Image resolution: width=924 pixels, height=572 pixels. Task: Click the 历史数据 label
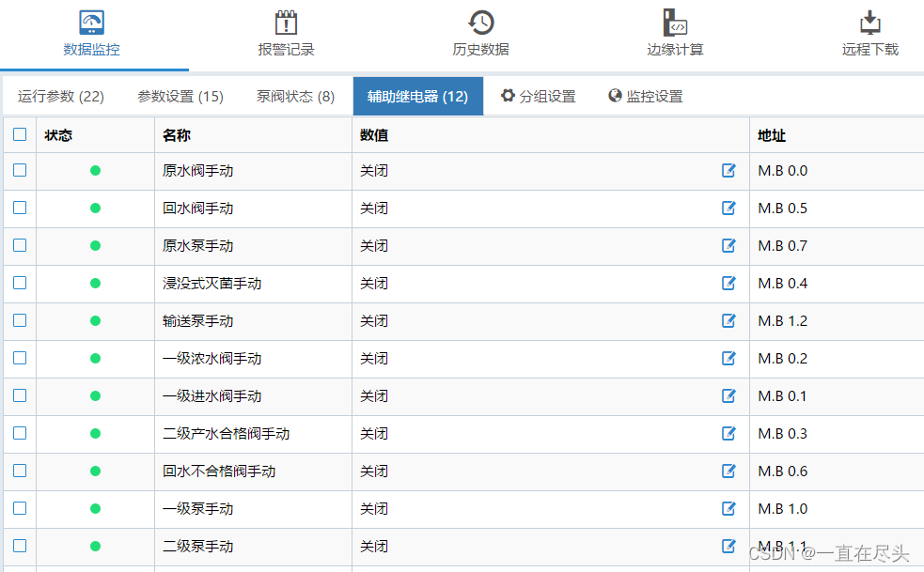(x=481, y=50)
